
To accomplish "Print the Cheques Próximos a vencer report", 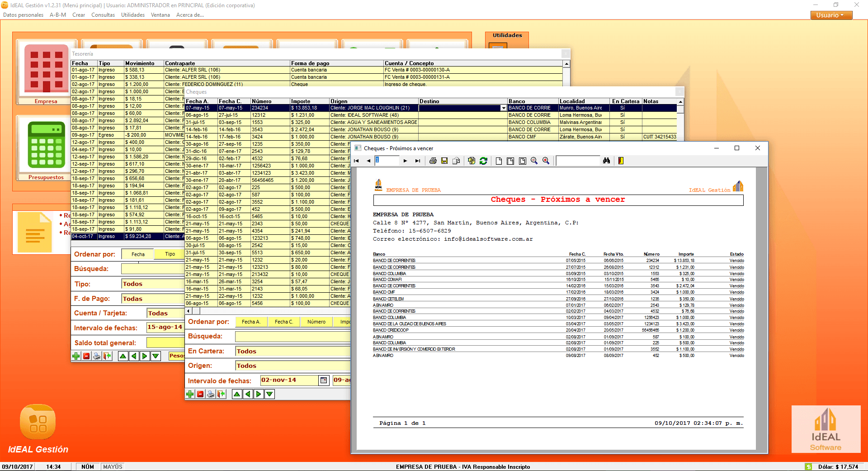I will pyautogui.click(x=433, y=161).
